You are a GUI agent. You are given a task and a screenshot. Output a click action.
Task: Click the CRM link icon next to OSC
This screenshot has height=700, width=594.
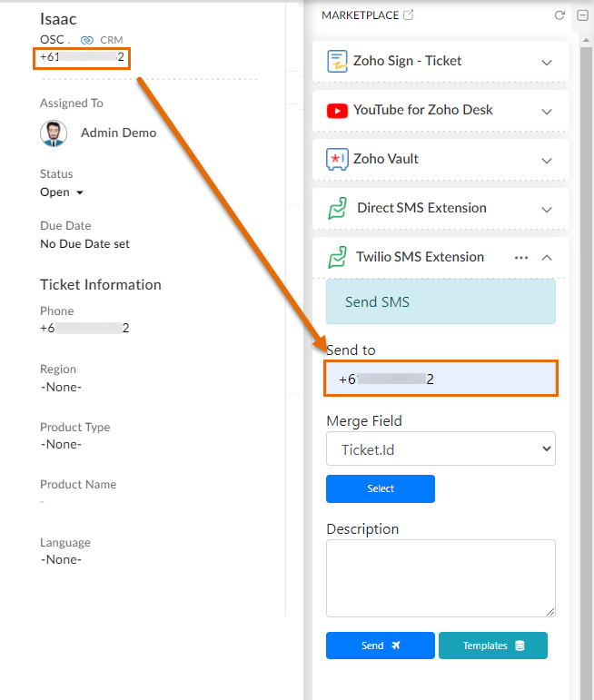(x=86, y=40)
